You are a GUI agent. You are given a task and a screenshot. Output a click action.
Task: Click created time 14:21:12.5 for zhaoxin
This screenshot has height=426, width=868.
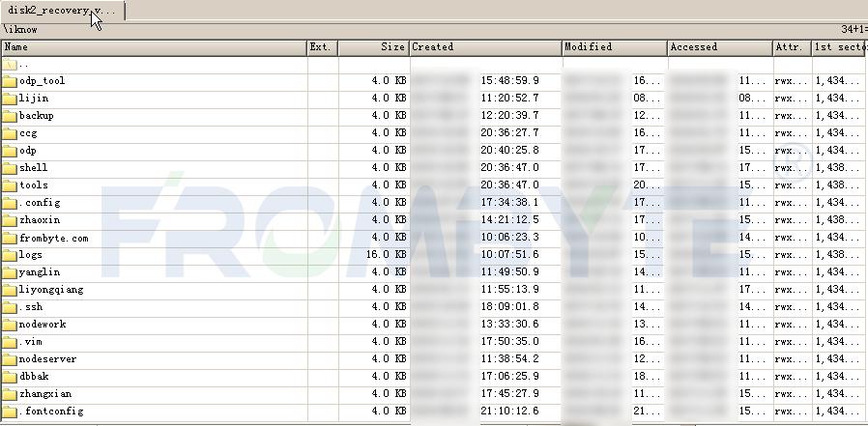[x=509, y=220]
